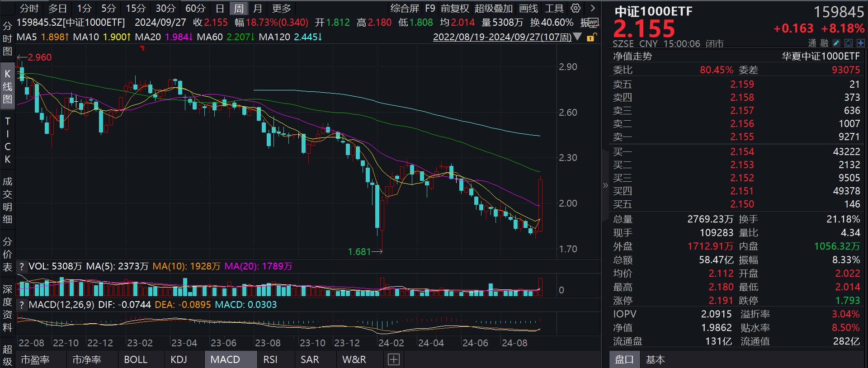Select the 1分 minute chart

(x=84, y=8)
